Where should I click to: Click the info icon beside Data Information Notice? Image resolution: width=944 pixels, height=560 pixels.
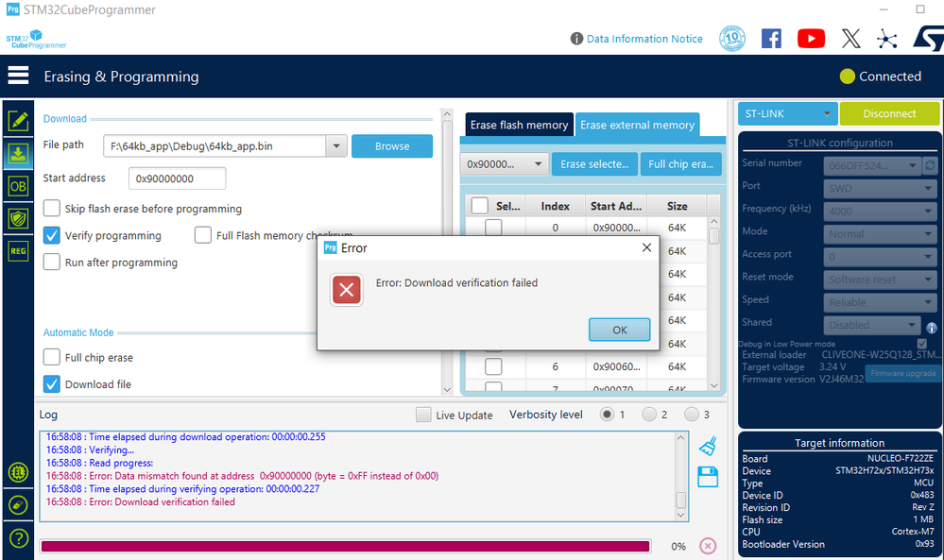(576, 39)
